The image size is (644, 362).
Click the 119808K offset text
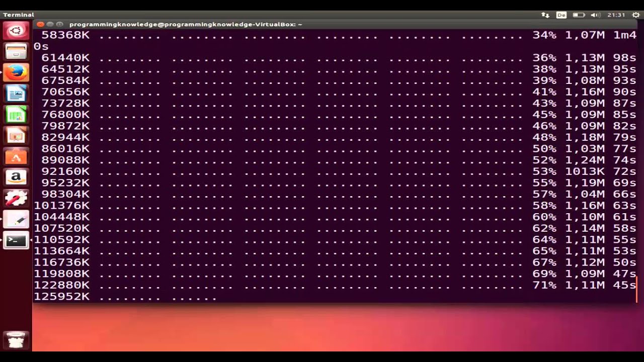62,274
